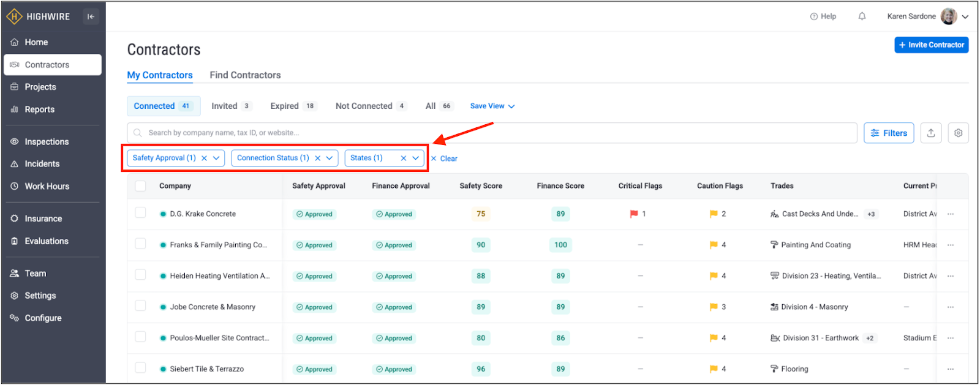Open the notifications bell
The height and width of the screenshot is (385, 980).
862,17
